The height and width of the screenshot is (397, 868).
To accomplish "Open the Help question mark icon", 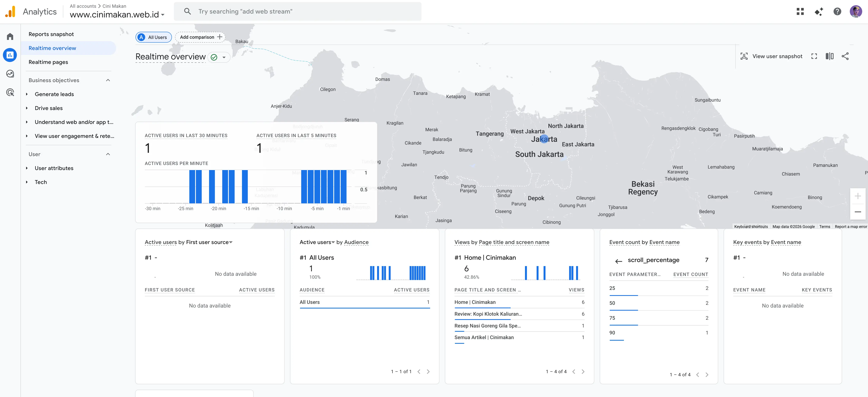I will tap(837, 11).
